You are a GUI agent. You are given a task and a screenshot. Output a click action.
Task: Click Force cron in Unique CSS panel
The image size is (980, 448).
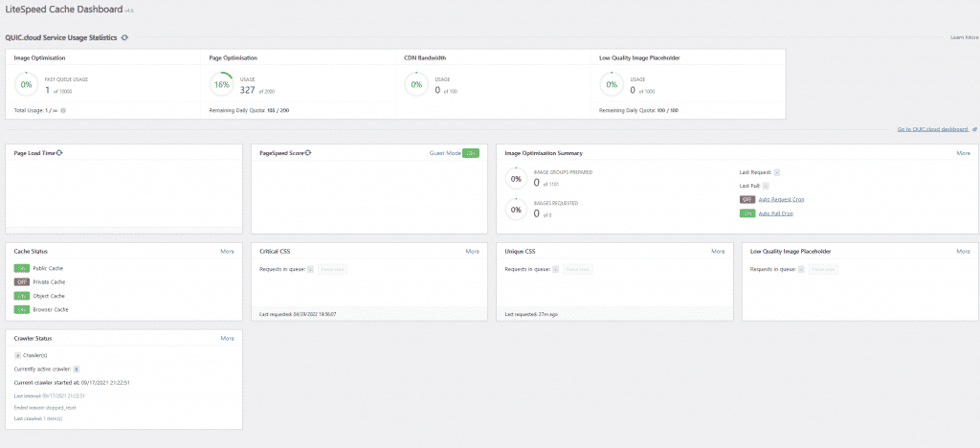[x=579, y=269]
